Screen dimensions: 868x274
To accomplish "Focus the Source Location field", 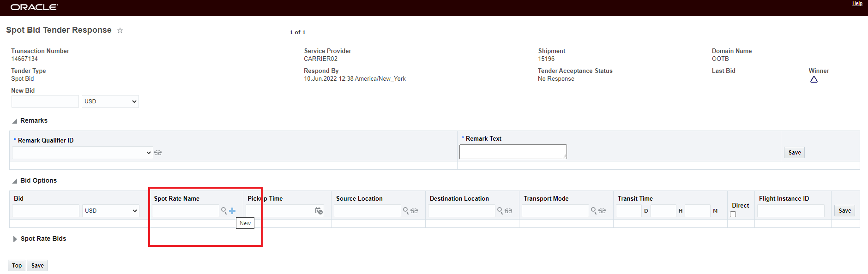I will coord(368,211).
